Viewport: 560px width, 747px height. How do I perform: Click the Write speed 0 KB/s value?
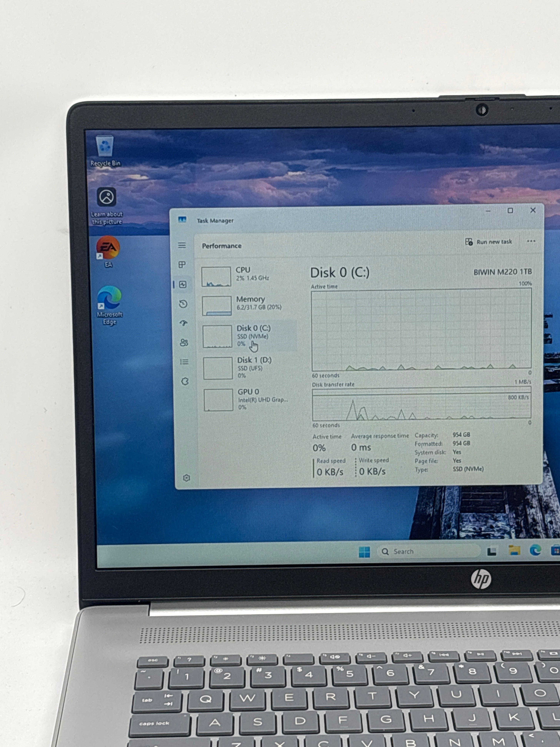(x=372, y=472)
